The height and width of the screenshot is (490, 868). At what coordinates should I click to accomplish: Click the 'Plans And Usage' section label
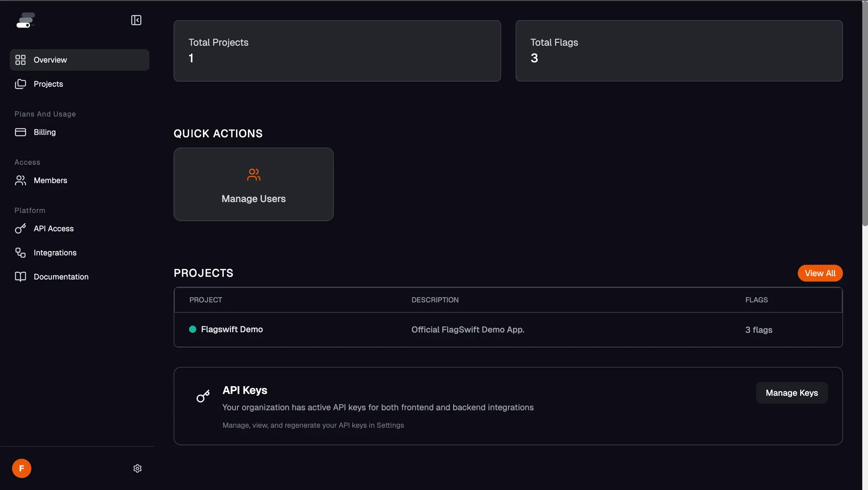point(45,114)
